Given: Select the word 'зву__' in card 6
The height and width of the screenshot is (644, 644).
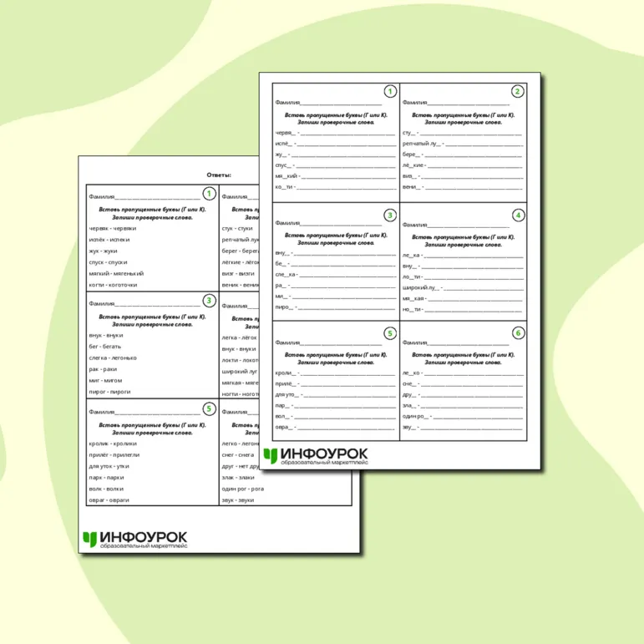Looking at the screenshot, I should [x=409, y=427].
